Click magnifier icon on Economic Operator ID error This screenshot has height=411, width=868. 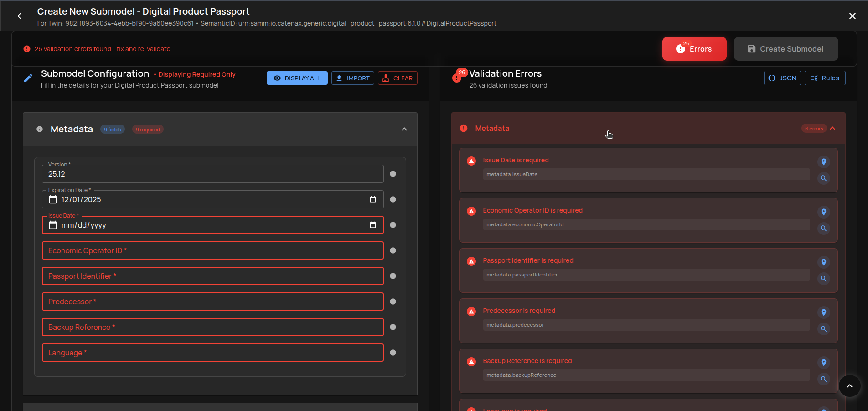823,229
